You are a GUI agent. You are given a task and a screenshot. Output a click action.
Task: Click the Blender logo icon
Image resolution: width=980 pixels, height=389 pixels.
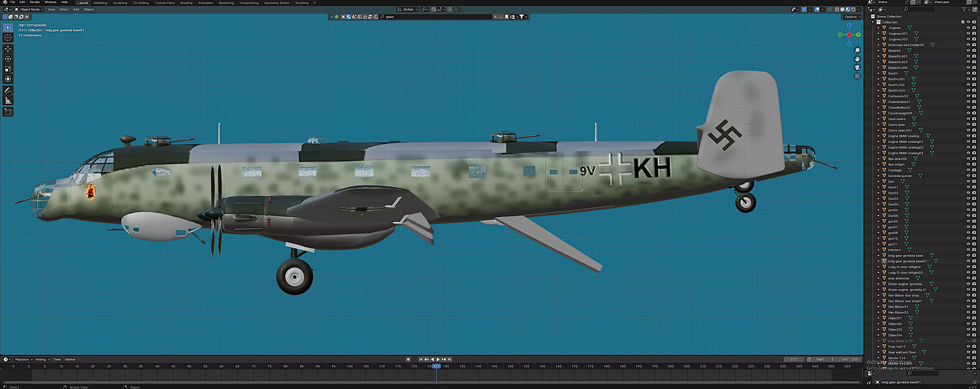[x=5, y=2]
